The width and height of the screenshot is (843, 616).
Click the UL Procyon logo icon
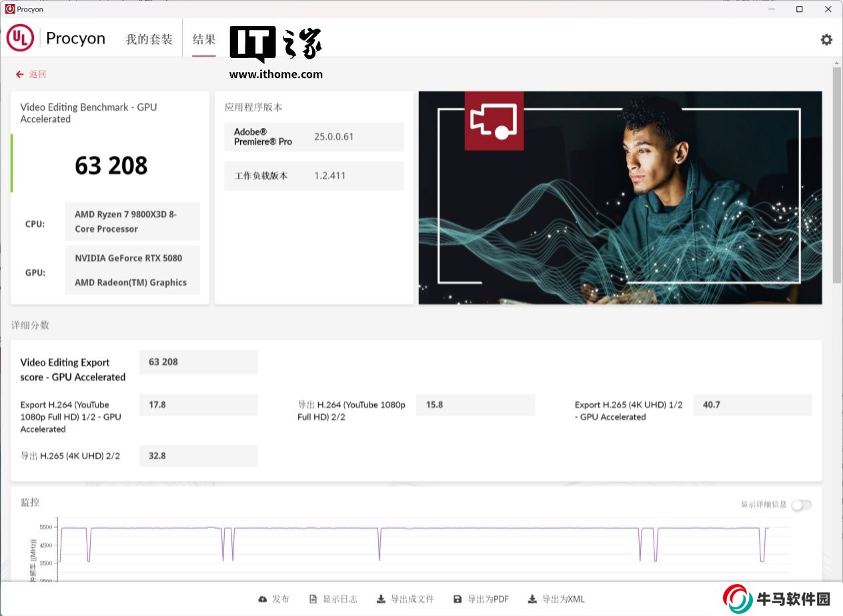coord(20,38)
